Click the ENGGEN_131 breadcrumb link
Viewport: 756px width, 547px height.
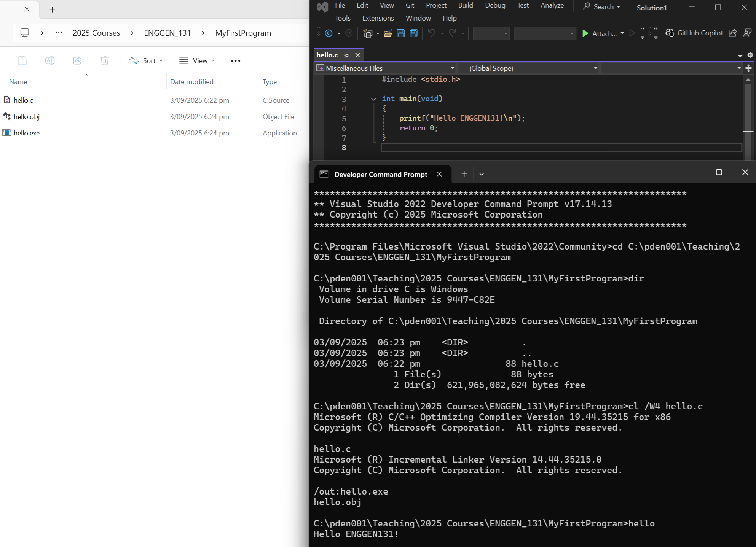(167, 33)
